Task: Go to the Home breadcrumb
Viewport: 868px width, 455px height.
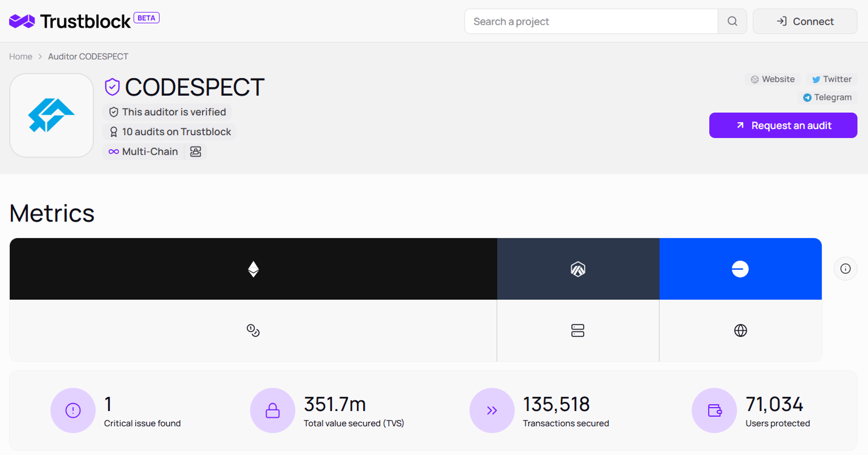Action: tap(21, 56)
